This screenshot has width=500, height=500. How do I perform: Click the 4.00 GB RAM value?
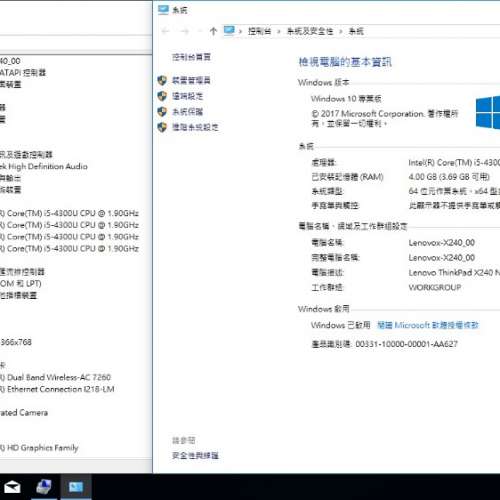tap(449, 177)
